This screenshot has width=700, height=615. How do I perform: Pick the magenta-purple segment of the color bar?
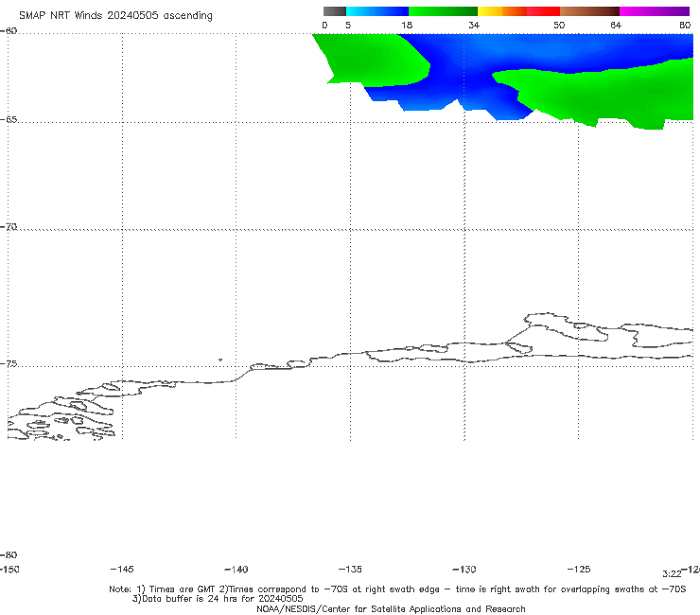coord(655,11)
